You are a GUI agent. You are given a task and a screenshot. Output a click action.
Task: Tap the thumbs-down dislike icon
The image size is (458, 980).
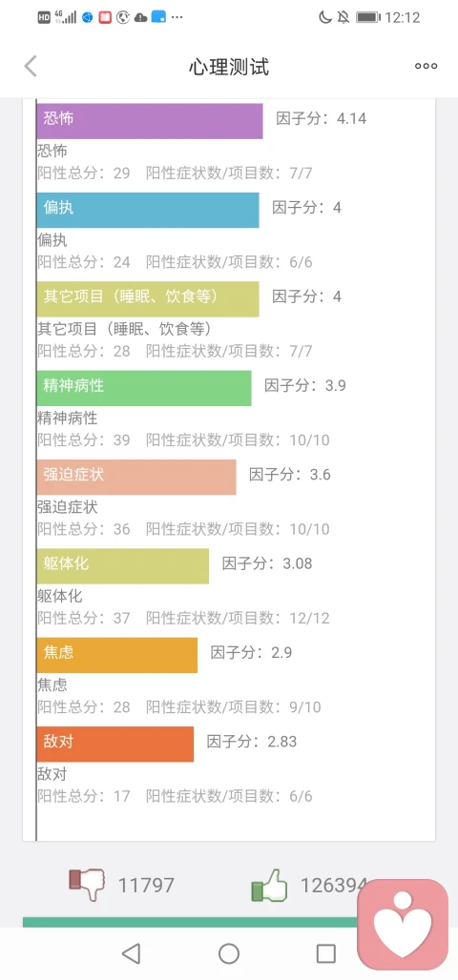[87, 885]
